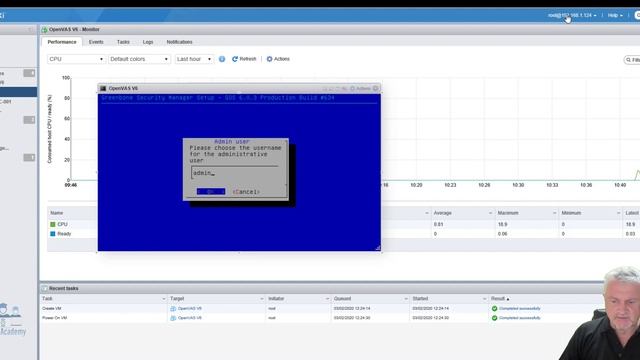Viewport: 640px width, 360px height.
Task: Sort by the Result column header
Action: click(498, 299)
